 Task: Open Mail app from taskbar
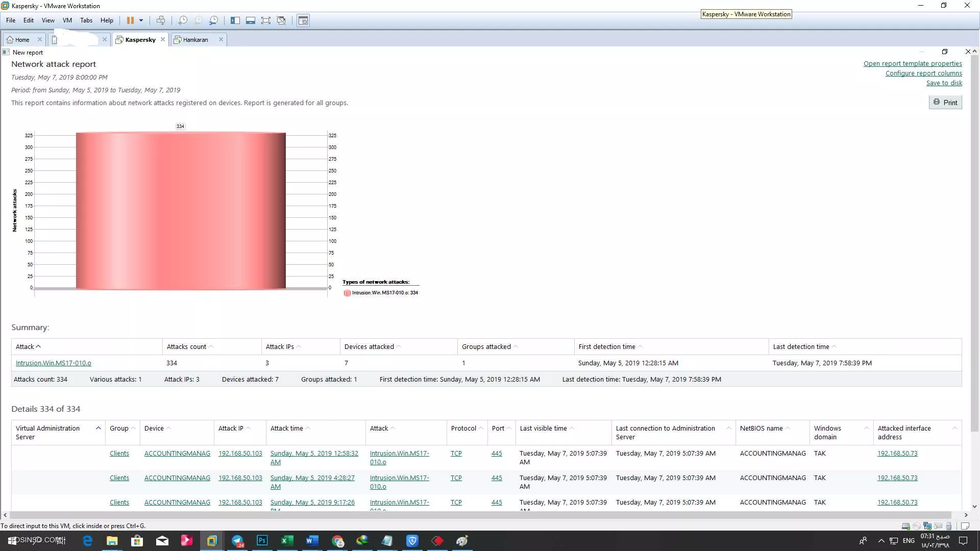(x=162, y=541)
